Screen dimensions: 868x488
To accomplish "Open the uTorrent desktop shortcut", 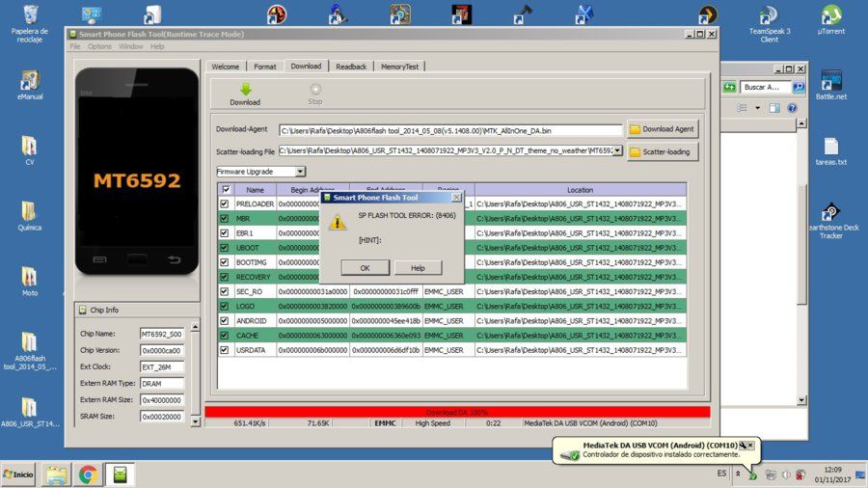I will pyautogui.click(x=831, y=19).
